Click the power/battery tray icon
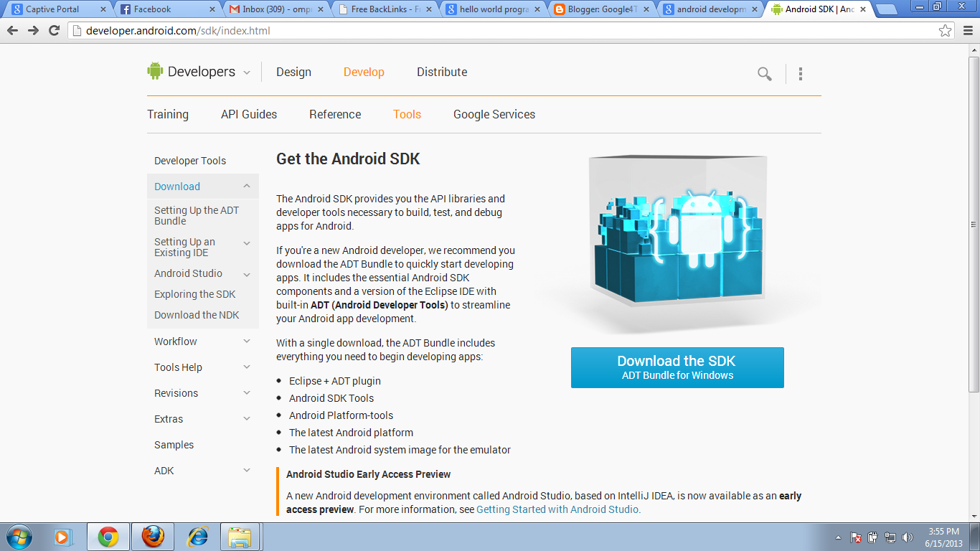This screenshot has height=551, width=980. click(873, 537)
